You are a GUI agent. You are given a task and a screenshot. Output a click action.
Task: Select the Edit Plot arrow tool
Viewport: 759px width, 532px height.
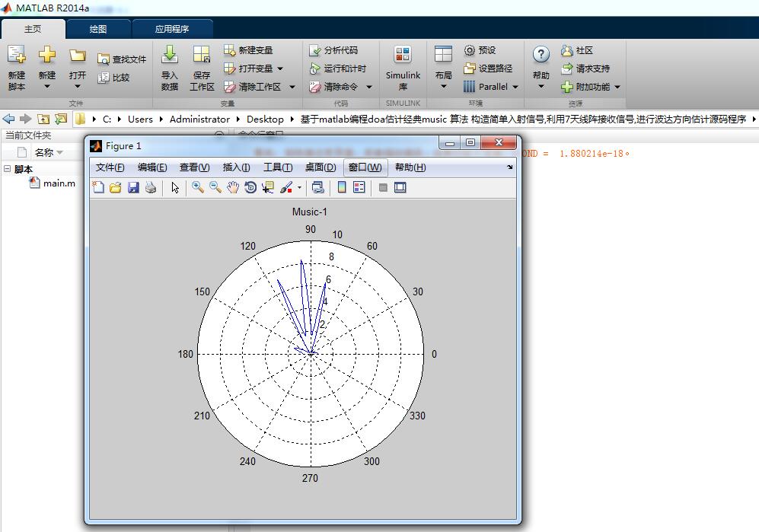point(175,187)
